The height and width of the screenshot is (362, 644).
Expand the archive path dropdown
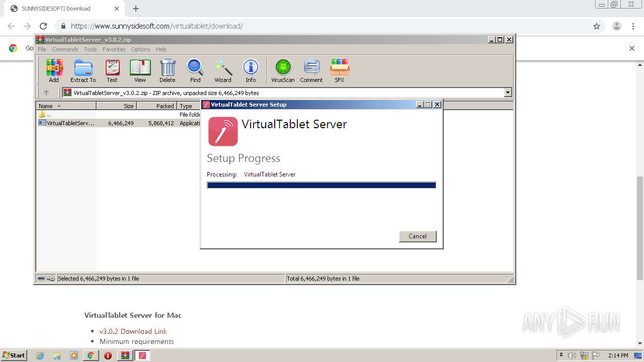(508, 93)
